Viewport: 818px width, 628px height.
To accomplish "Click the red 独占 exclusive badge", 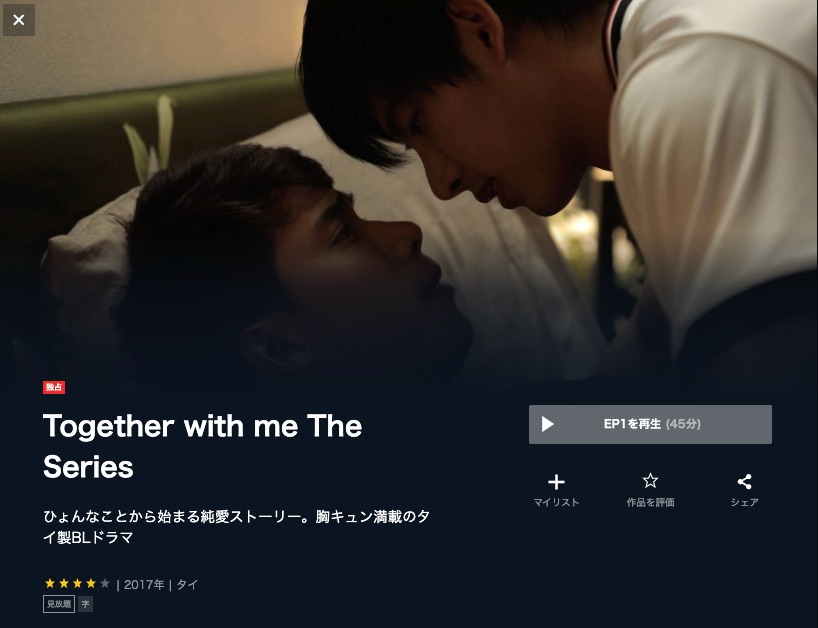I will 54,387.
